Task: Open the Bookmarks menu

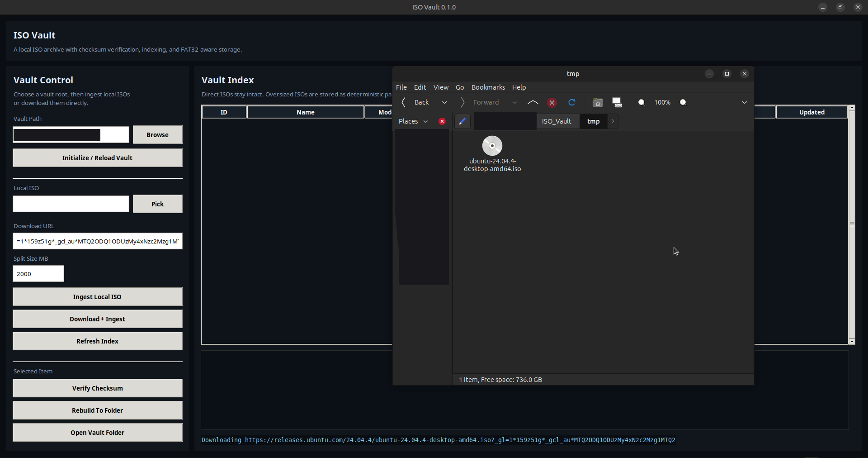Action: coord(488,87)
